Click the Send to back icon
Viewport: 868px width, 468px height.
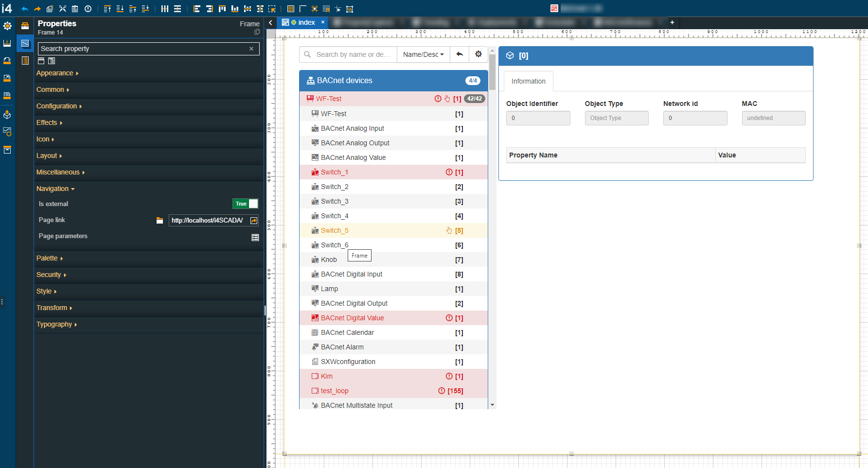pos(120,9)
